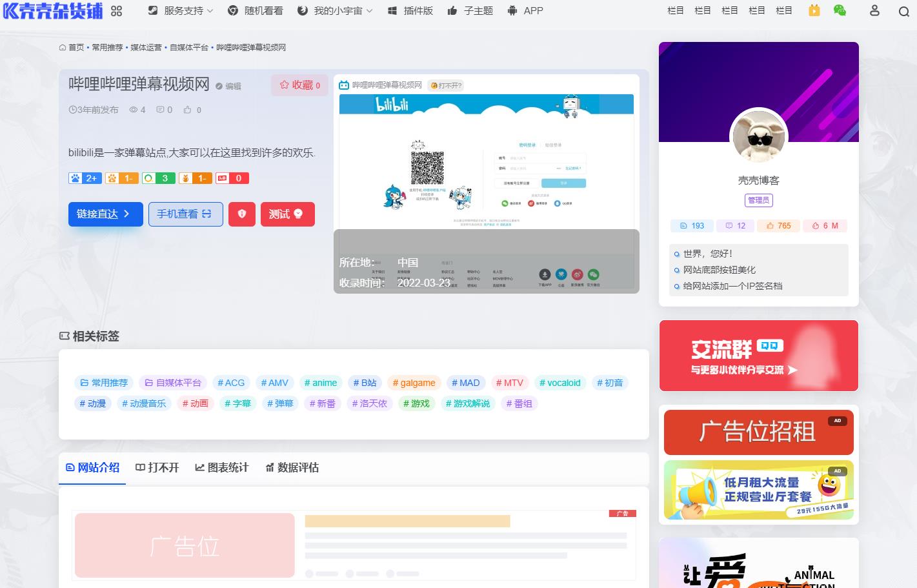Click the 链接直达 button
The width and height of the screenshot is (917, 588).
tap(105, 214)
